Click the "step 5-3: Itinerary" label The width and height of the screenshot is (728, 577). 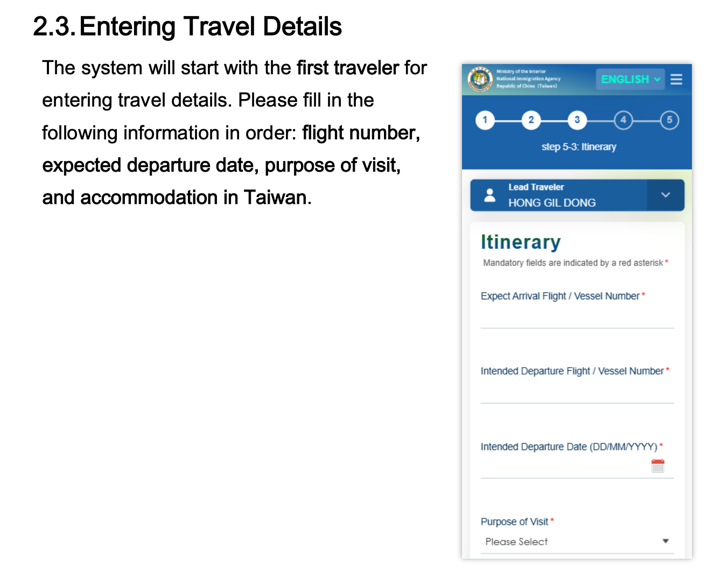(579, 147)
